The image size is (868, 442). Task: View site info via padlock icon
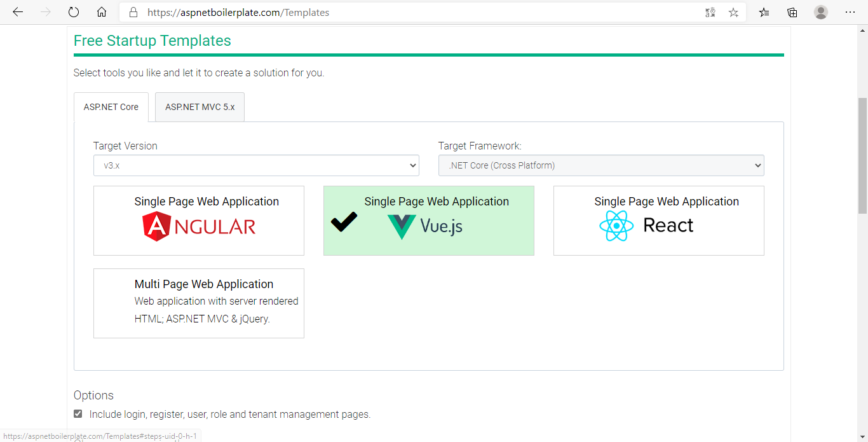(x=133, y=12)
